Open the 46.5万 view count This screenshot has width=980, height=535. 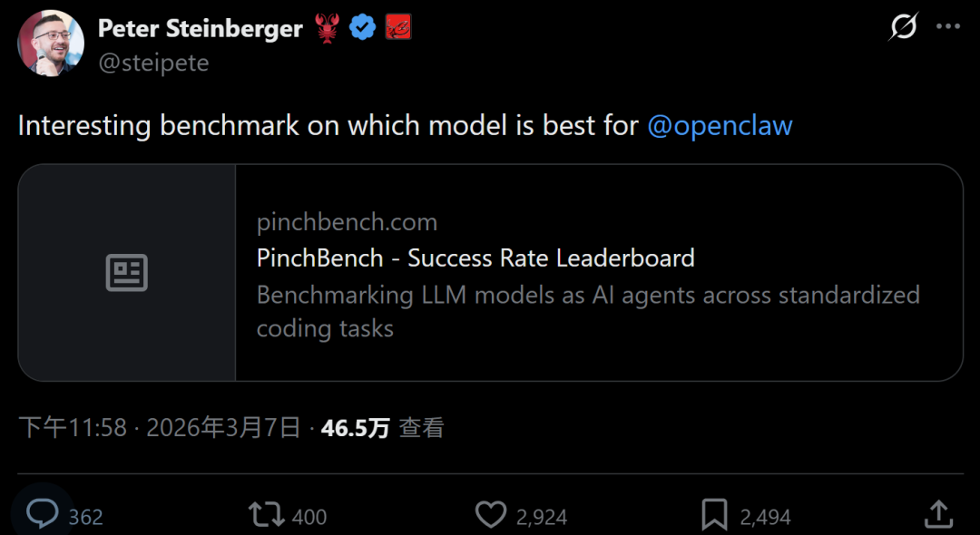(x=355, y=428)
